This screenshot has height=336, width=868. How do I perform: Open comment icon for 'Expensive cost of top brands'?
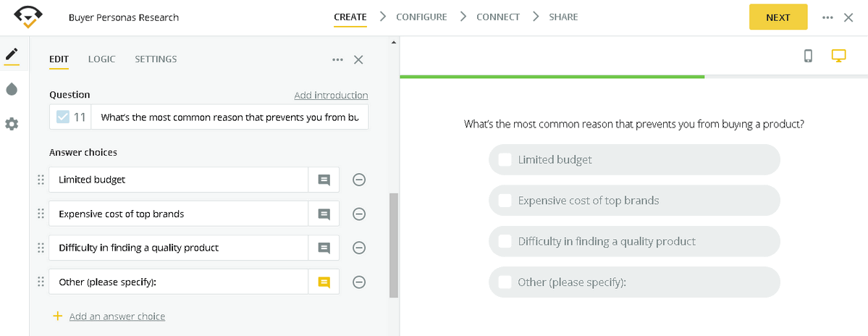point(324,214)
